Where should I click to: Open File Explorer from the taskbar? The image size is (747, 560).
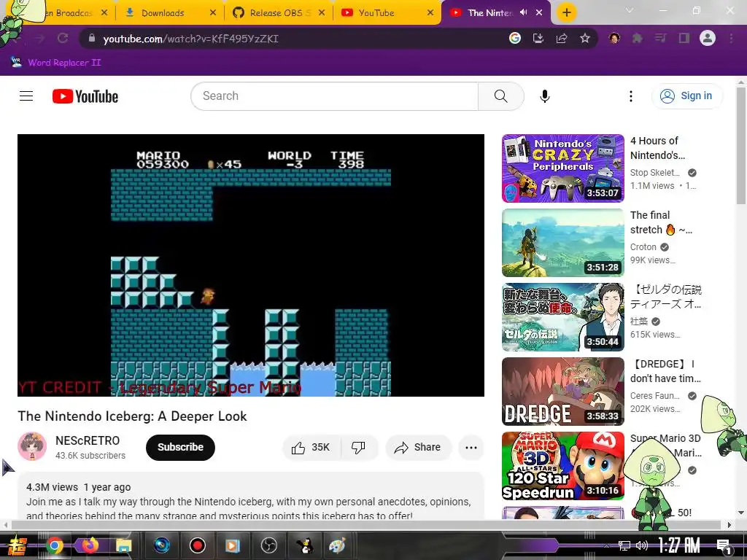[x=123, y=545]
